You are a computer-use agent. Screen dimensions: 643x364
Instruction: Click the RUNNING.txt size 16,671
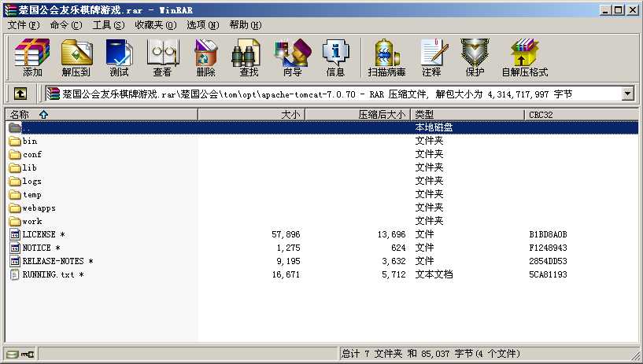click(286, 274)
